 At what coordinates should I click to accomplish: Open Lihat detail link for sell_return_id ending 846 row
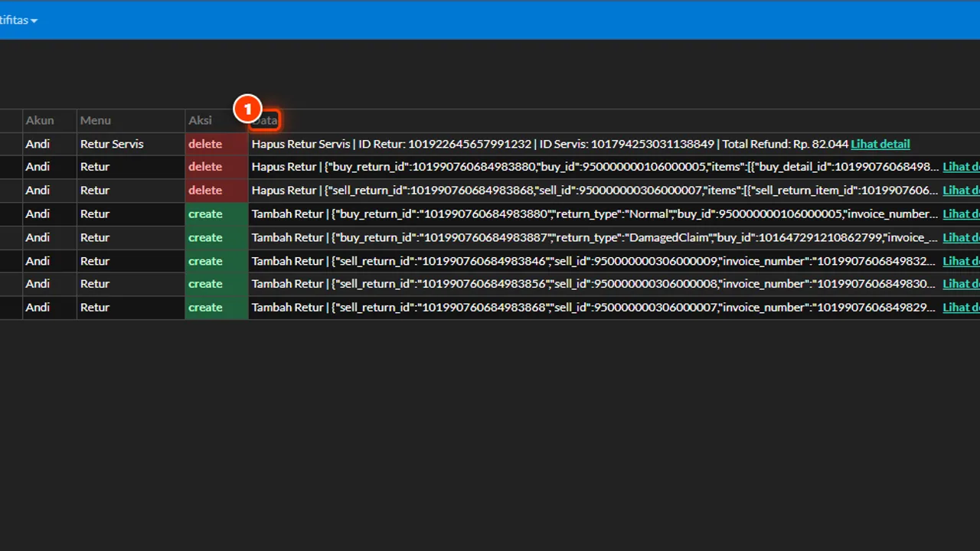[x=961, y=261]
